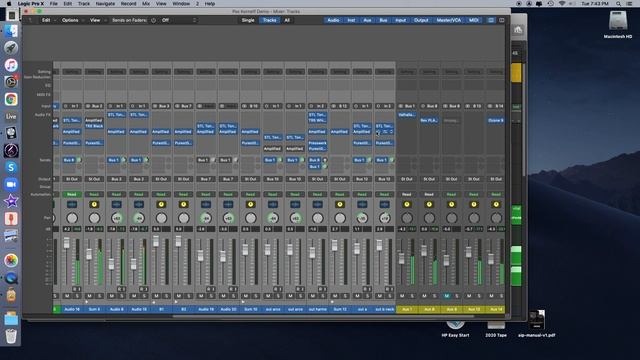Open the Navigate menu

[105, 4]
